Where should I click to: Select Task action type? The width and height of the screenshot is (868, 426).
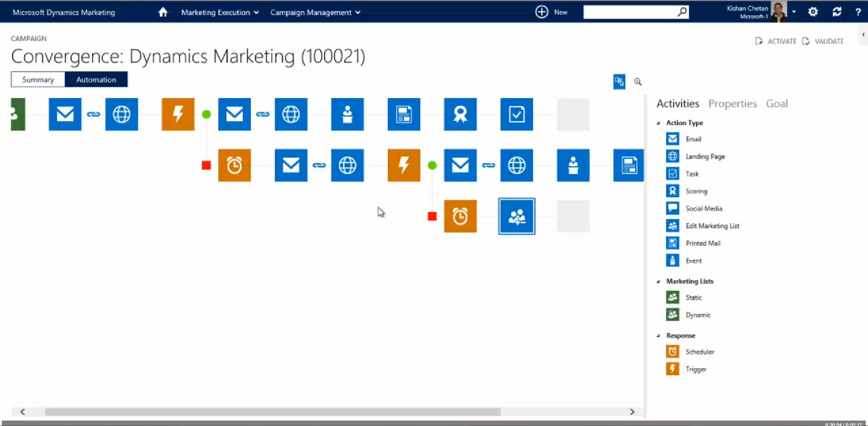click(682, 174)
